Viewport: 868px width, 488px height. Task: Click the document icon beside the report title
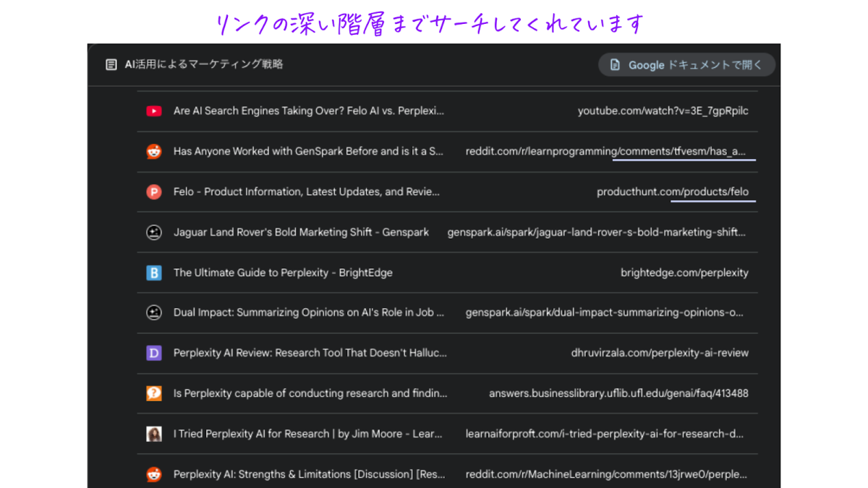click(x=111, y=64)
